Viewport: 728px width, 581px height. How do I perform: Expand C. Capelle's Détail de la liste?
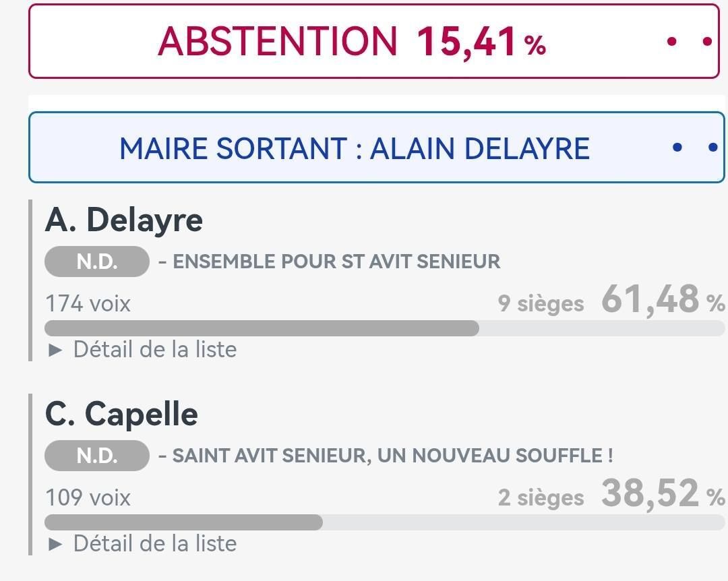point(143,544)
